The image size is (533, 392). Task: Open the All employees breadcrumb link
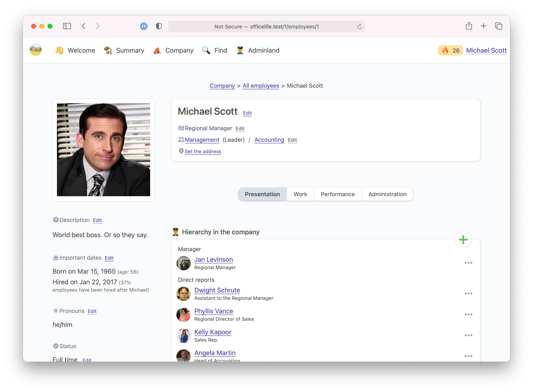[x=261, y=86]
